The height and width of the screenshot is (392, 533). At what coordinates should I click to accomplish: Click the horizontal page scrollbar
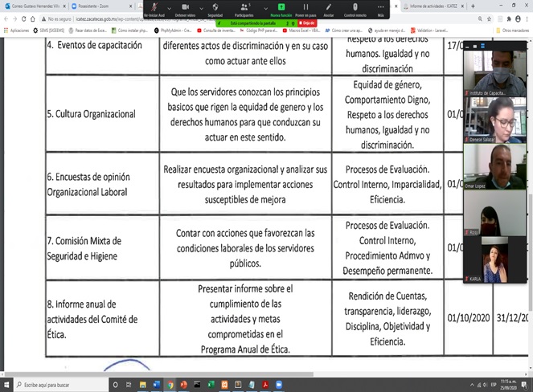158,374
